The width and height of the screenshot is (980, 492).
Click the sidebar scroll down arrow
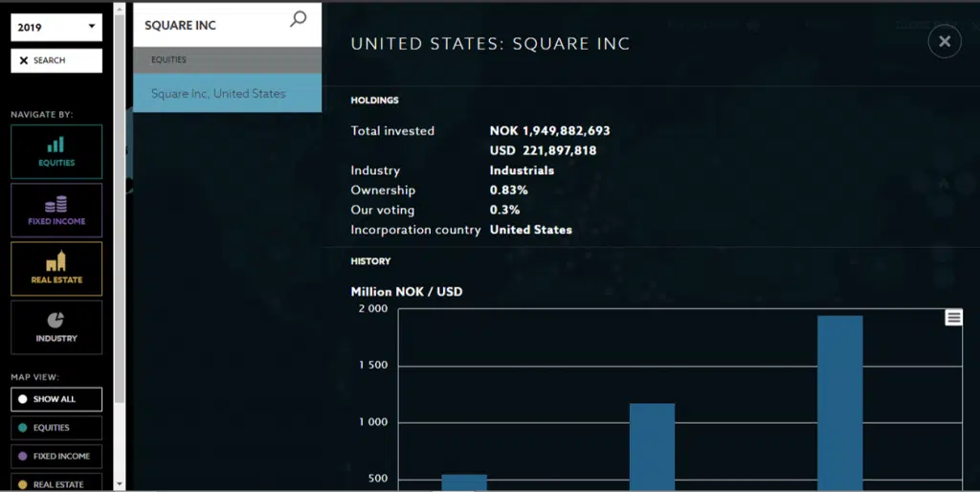(120, 484)
